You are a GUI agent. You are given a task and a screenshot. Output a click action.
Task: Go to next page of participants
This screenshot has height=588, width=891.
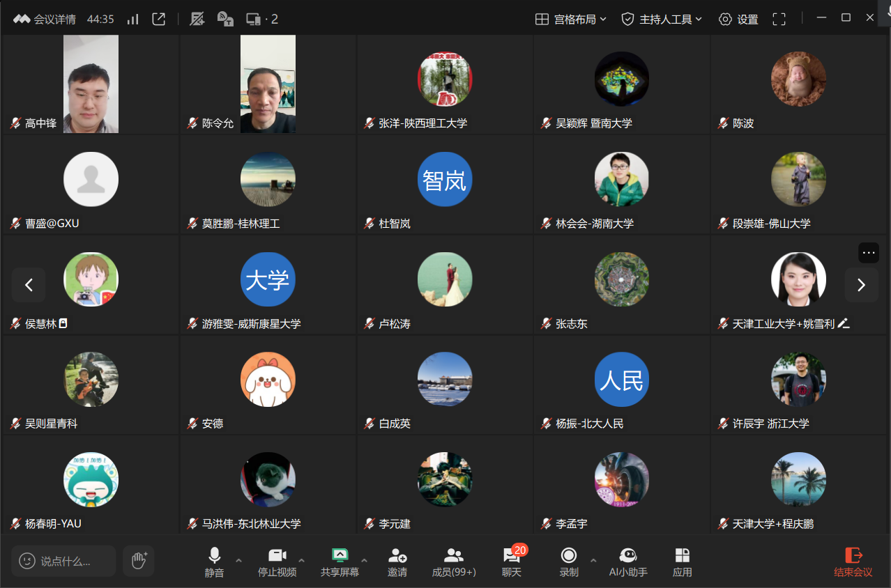tap(861, 284)
